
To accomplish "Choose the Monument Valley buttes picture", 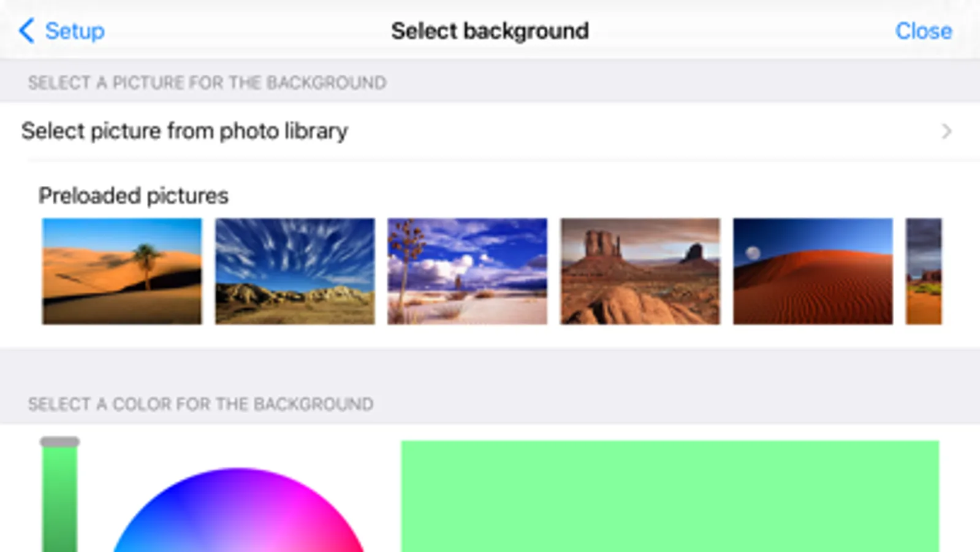I will (640, 271).
